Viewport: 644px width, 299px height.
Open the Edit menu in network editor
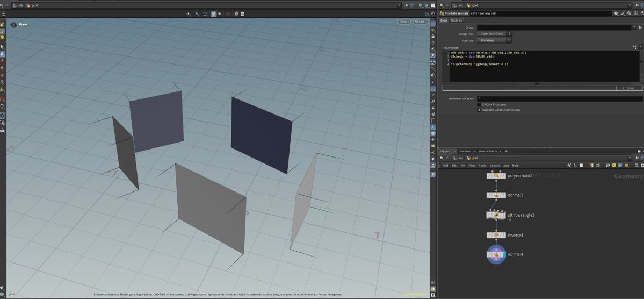454,165
